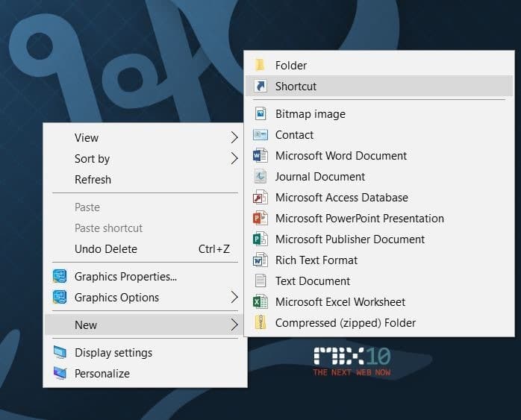Click the PowerPoint Presentation icon

(x=260, y=218)
